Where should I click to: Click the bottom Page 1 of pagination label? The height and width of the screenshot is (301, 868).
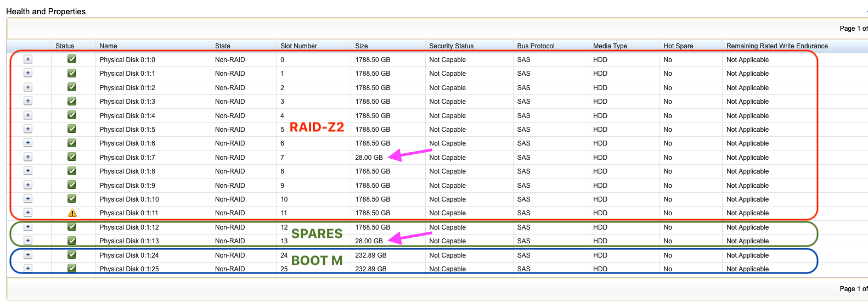[x=854, y=289]
